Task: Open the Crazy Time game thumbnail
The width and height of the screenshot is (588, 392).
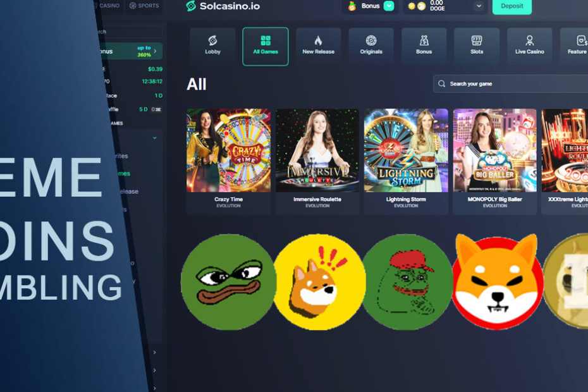Action: click(x=228, y=150)
